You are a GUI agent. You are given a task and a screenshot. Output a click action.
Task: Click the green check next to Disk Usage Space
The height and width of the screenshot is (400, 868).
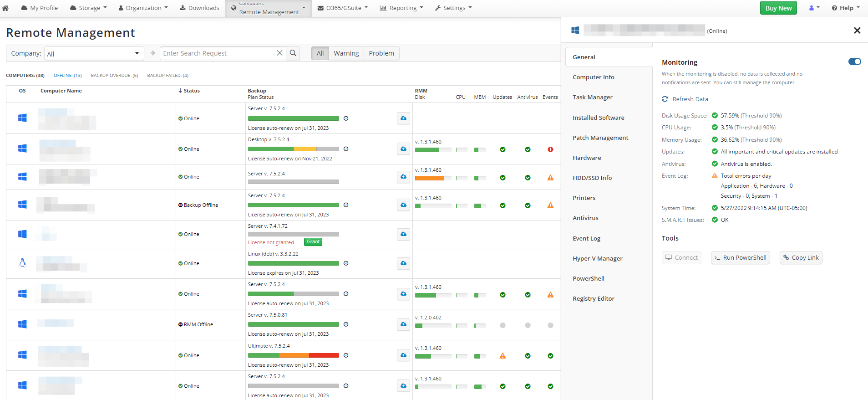pyautogui.click(x=715, y=116)
